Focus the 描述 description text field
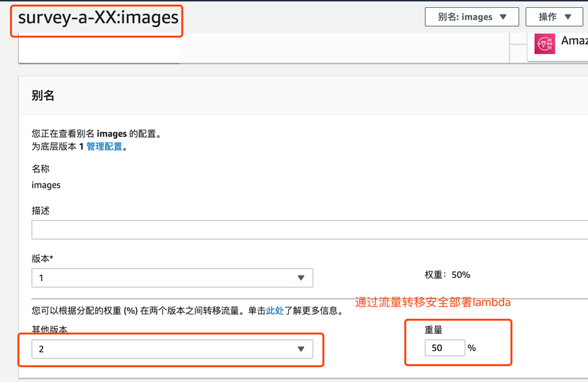 tap(310, 230)
